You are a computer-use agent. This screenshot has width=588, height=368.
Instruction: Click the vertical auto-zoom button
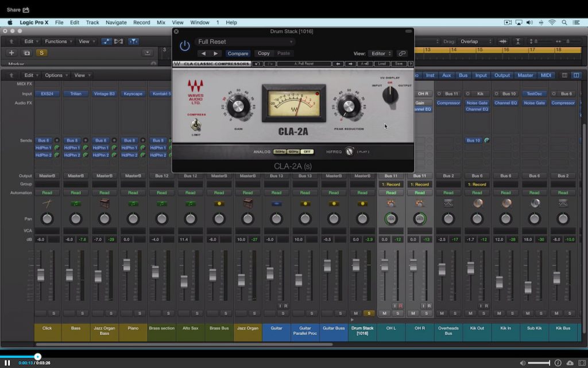click(518, 41)
